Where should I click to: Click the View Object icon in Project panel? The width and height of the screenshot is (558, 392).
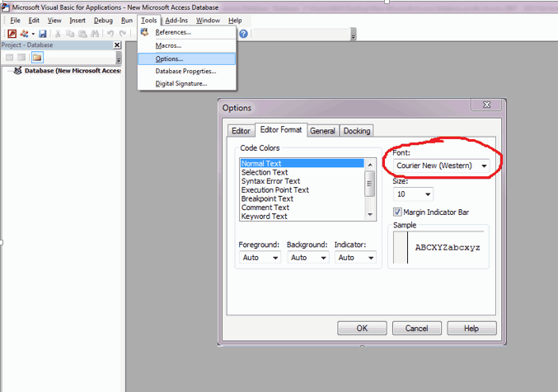21,58
